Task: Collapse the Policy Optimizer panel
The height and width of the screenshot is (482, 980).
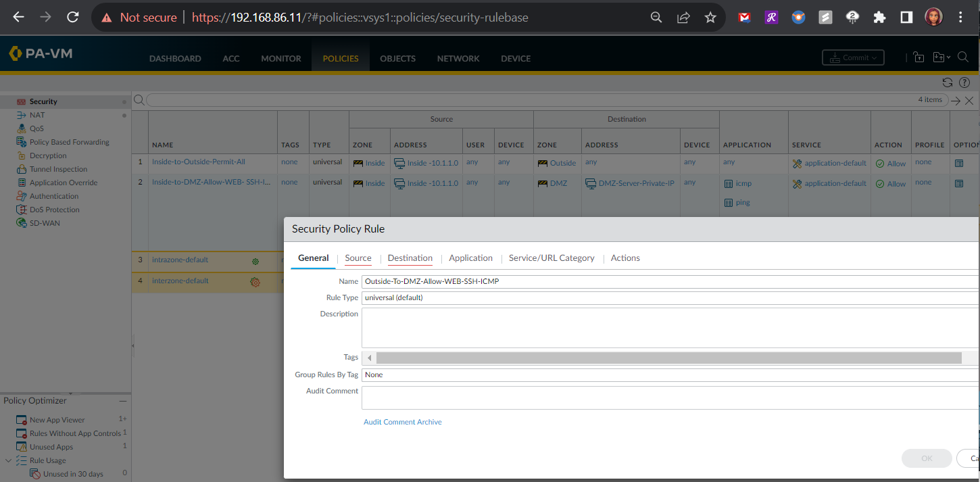Action: [x=122, y=401]
